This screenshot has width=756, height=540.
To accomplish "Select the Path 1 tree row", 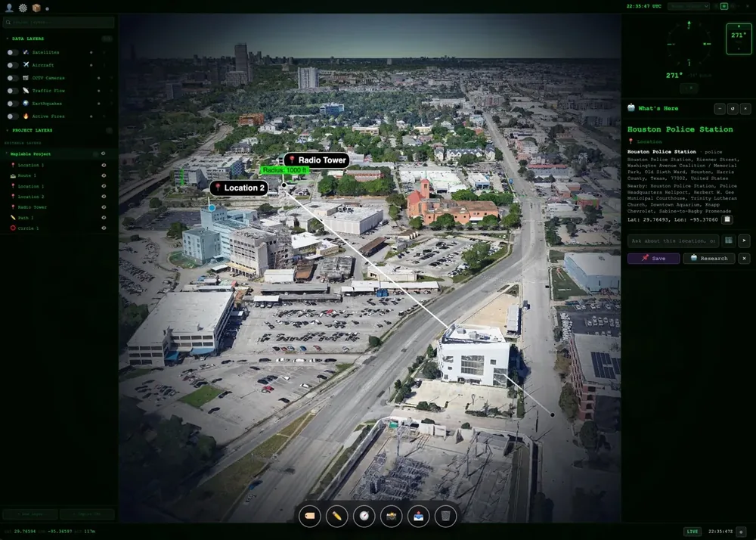I will tap(58, 218).
